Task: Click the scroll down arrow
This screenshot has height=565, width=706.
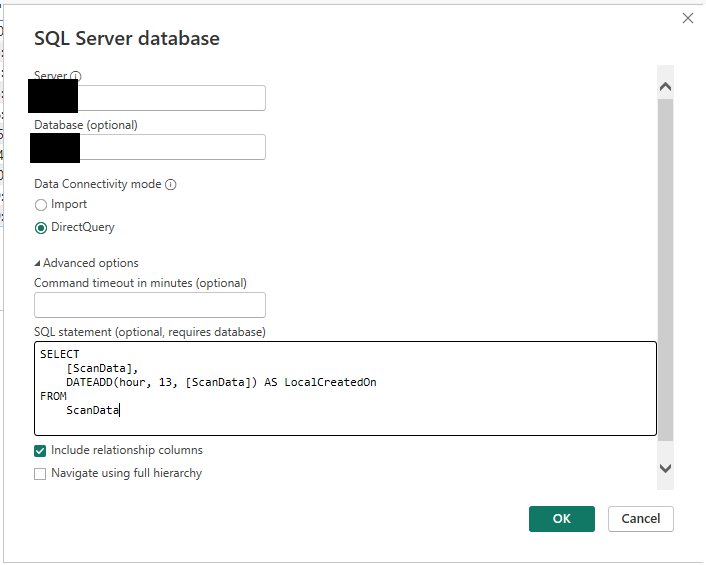Action: [x=665, y=468]
